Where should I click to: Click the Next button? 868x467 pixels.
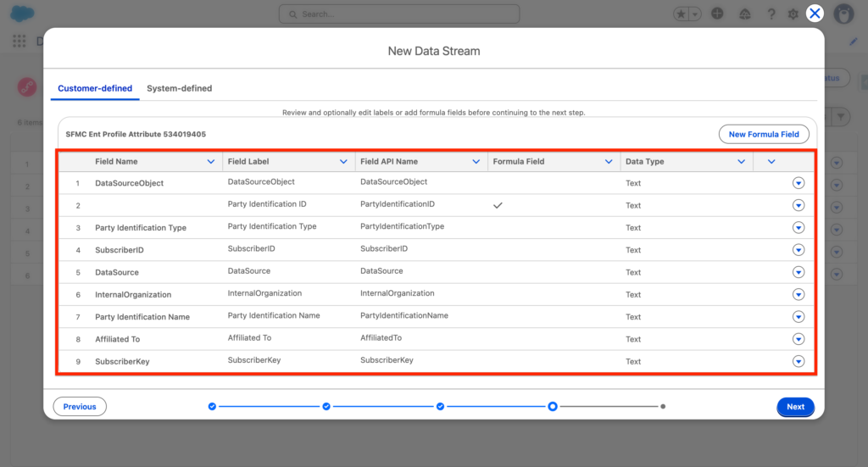pyautogui.click(x=795, y=407)
